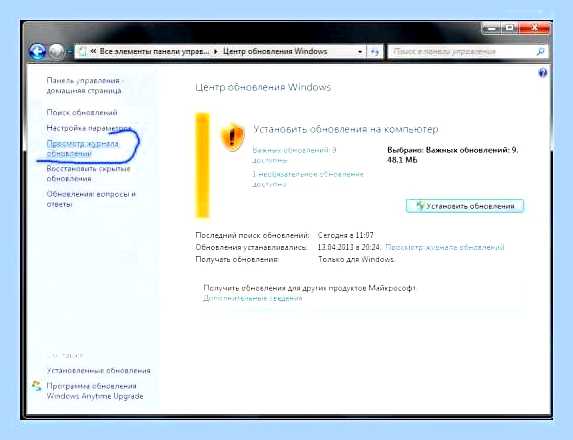Open the blue help question mark icon
Viewport: 573px width, 440px height.
point(543,73)
